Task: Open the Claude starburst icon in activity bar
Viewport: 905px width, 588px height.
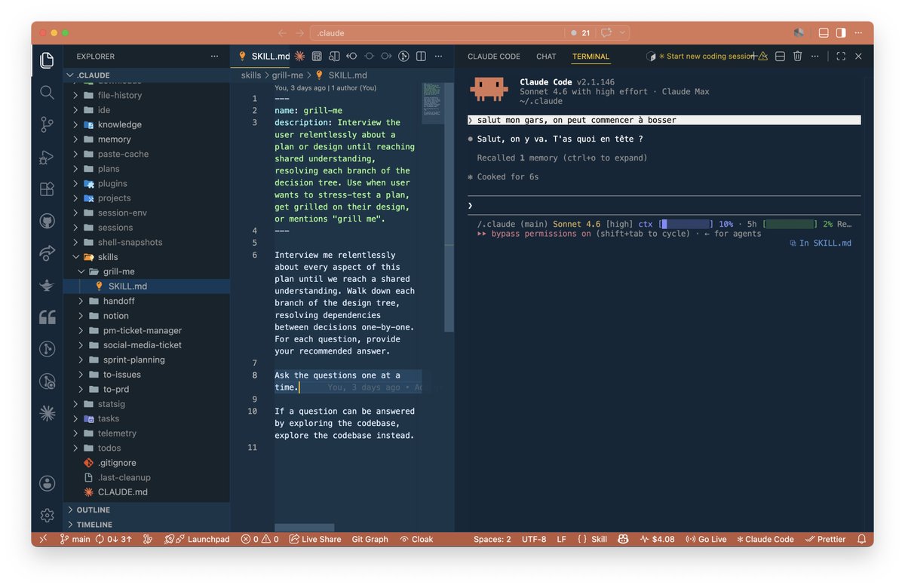Action: (x=47, y=412)
